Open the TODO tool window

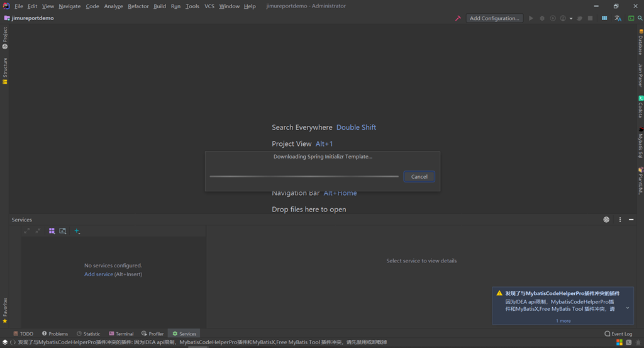pyautogui.click(x=23, y=334)
